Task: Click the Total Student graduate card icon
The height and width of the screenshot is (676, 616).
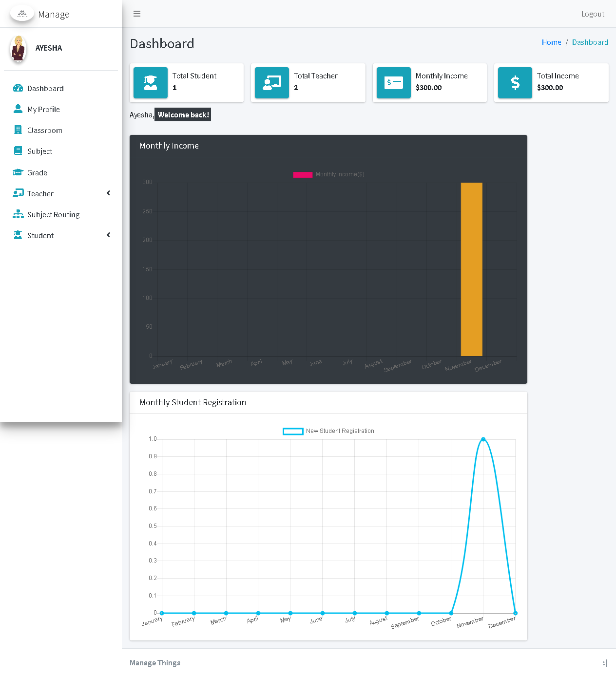Action: click(x=151, y=83)
